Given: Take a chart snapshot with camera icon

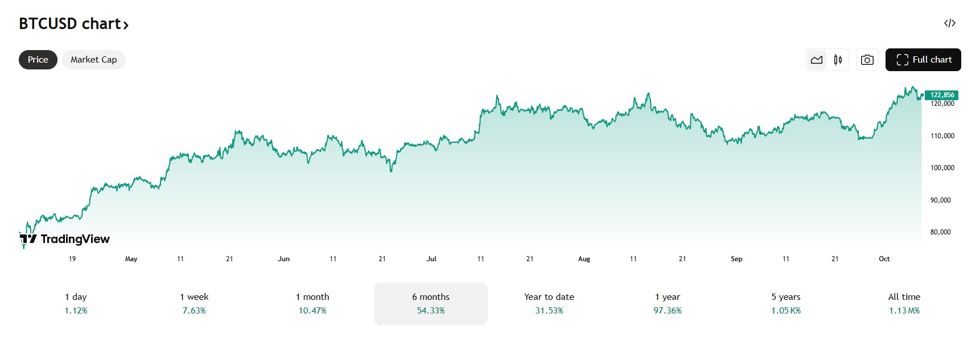Looking at the screenshot, I should [x=867, y=60].
